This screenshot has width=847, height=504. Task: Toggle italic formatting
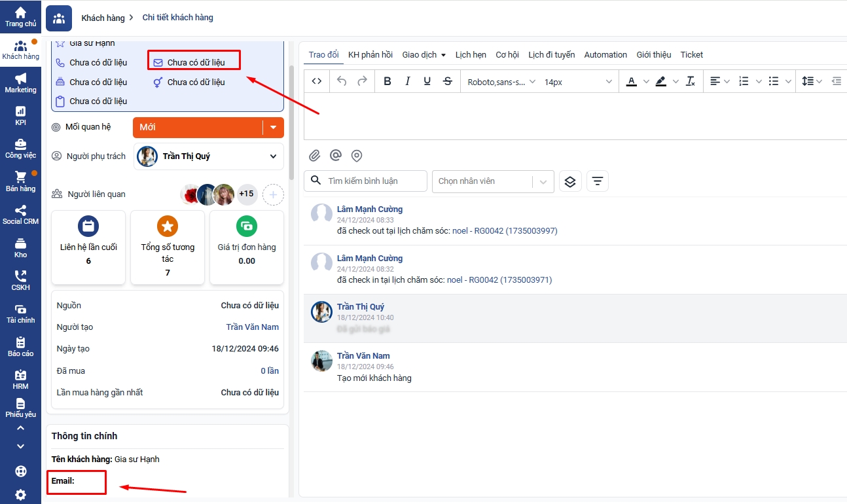407,81
